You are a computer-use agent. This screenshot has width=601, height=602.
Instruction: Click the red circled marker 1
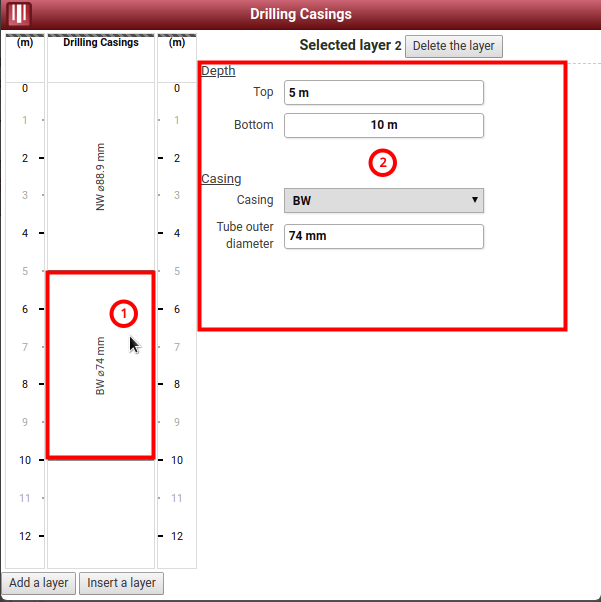coord(122,313)
